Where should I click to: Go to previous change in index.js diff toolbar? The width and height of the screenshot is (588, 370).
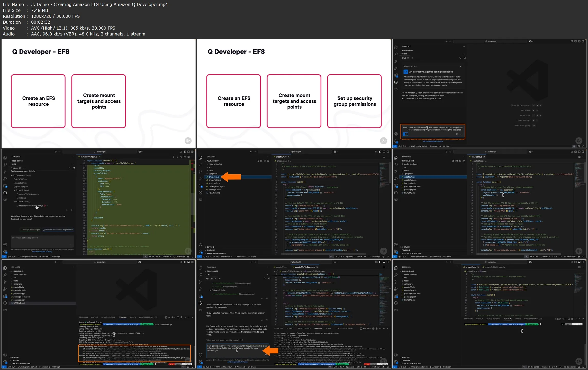click(x=173, y=157)
